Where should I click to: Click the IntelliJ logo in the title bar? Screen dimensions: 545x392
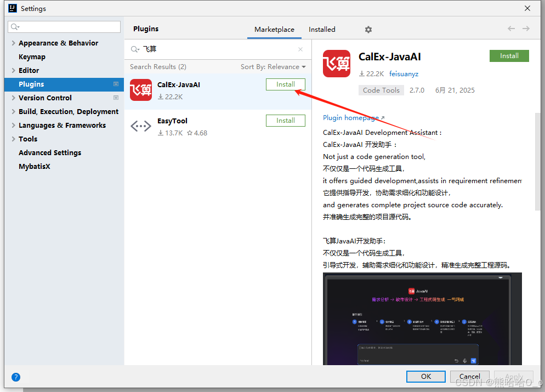[13, 8]
